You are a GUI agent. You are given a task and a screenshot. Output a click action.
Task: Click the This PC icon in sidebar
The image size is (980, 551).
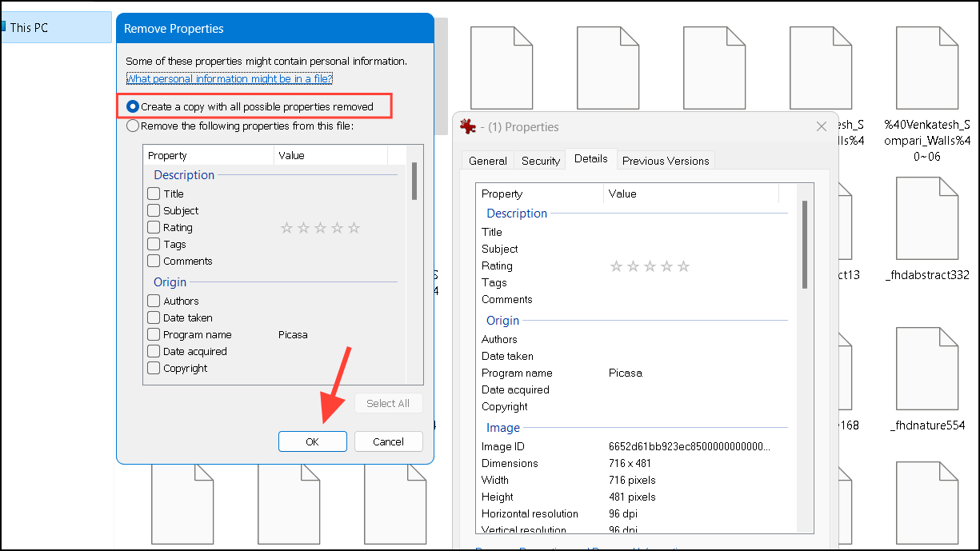pos(3,27)
